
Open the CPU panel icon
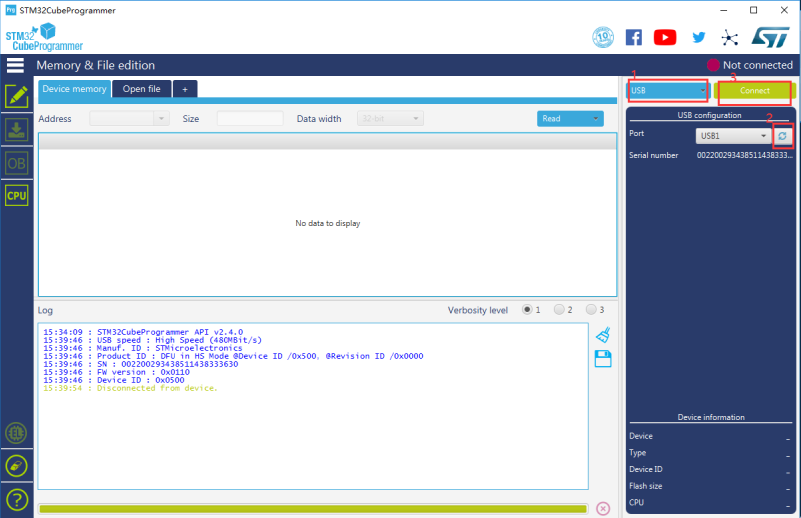(16, 196)
